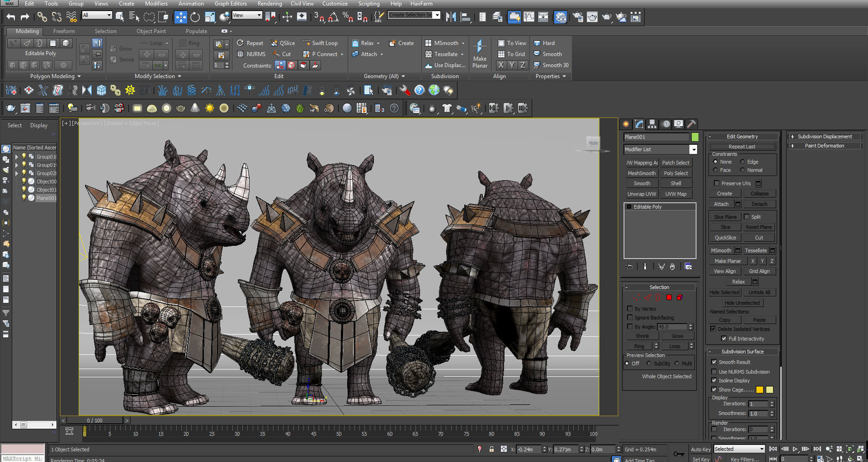This screenshot has height=462, width=868.
Task: Click the Cut tool in Edit ribbon
Action: (282, 54)
